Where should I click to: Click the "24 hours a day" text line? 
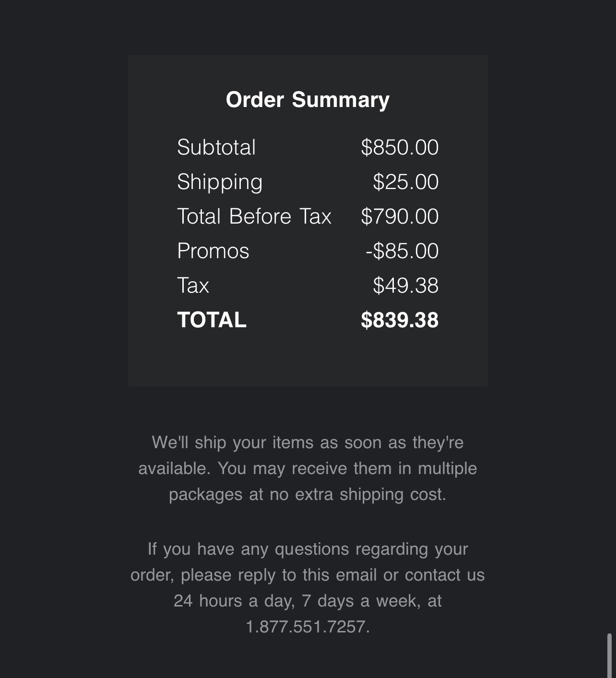308,601
